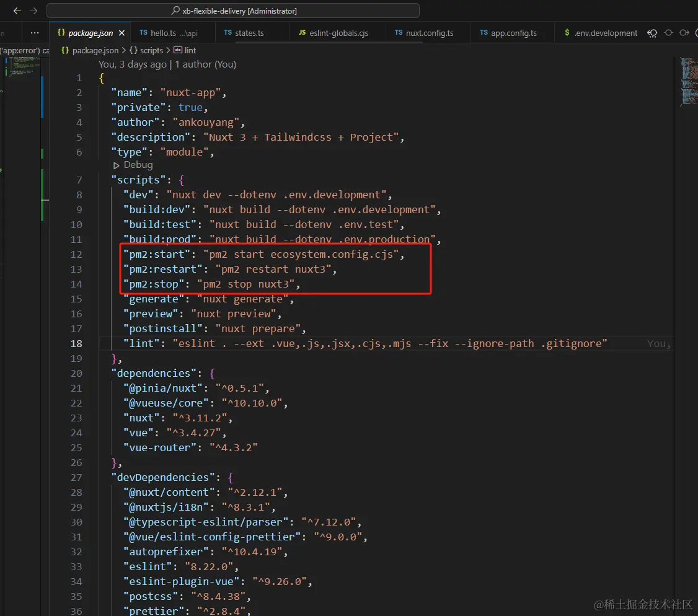This screenshot has height=616, width=698.
Task: Click the "Nuxt 3 + Tailwindcss + Project" description
Action: tap(301, 137)
